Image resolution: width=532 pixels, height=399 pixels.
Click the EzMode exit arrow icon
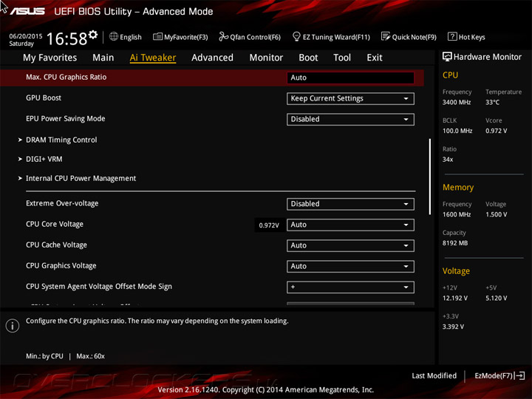pos(520,375)
